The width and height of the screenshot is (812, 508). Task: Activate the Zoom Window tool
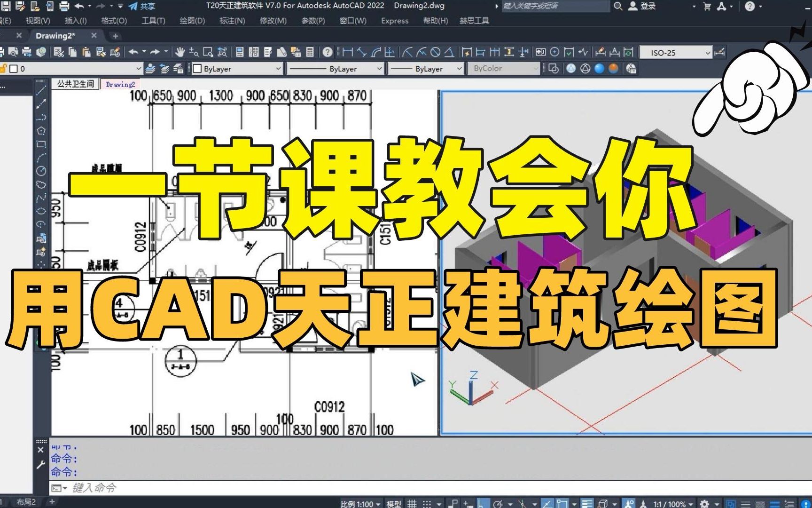pyautogui.click(x=208, y=53)
